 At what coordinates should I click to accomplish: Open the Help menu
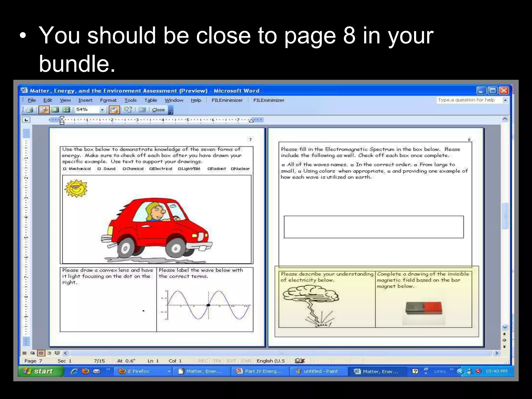196,100
